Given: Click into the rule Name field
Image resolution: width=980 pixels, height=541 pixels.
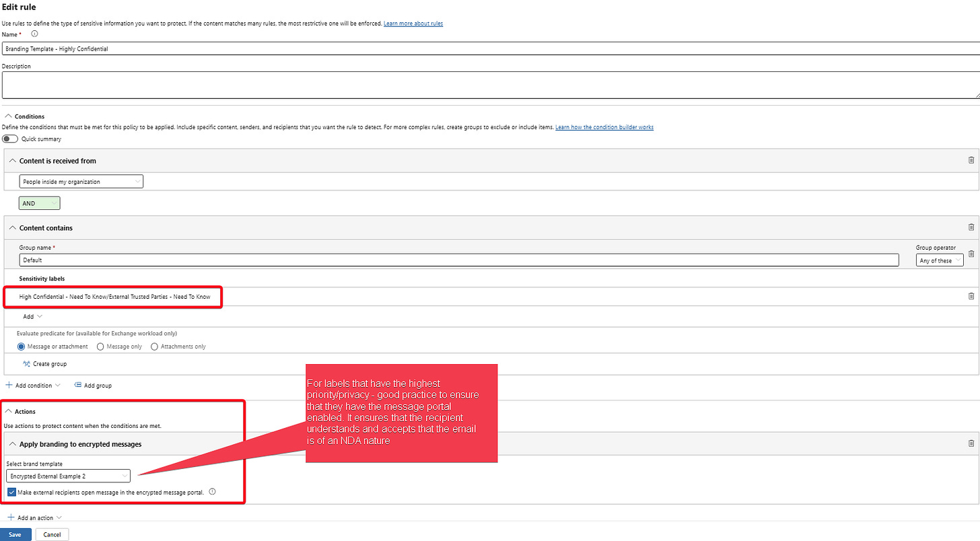Looking at the screenshot, I should coord(490,48).
